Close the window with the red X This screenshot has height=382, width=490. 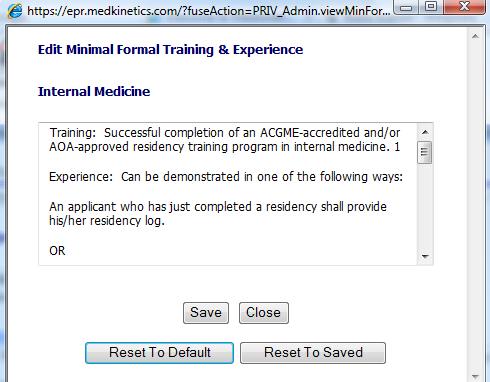click(x=464, y=7)
